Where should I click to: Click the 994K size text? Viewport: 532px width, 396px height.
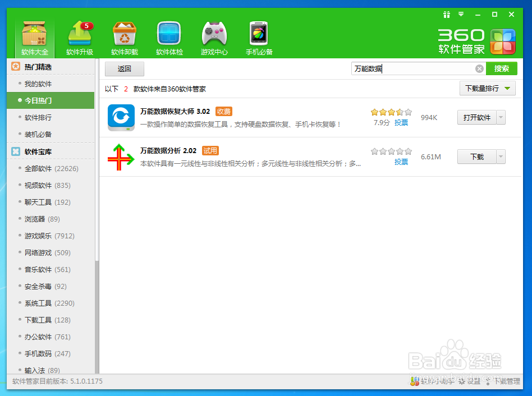pyautogui.click(x=429, y=118)
